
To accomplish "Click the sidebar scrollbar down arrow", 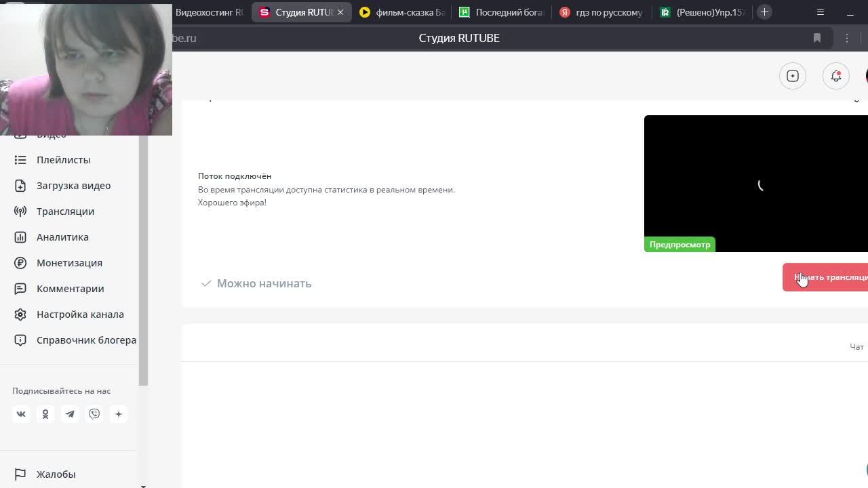I will tap(143, 485).
